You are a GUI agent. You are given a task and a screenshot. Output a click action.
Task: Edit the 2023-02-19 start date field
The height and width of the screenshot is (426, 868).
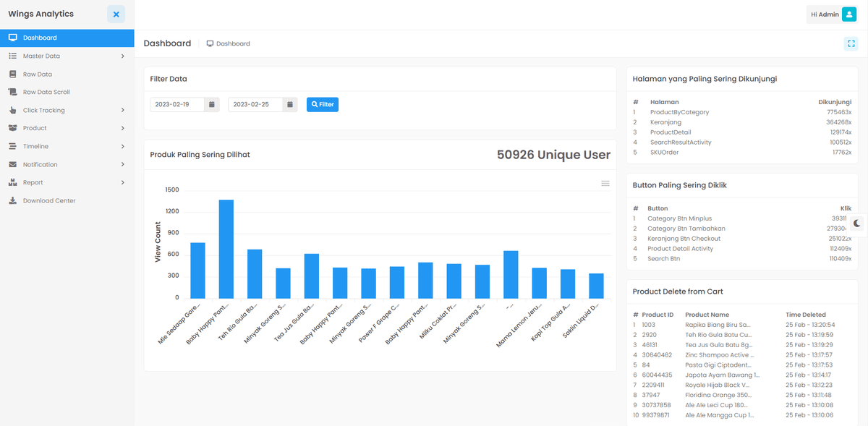click(177, 105)
